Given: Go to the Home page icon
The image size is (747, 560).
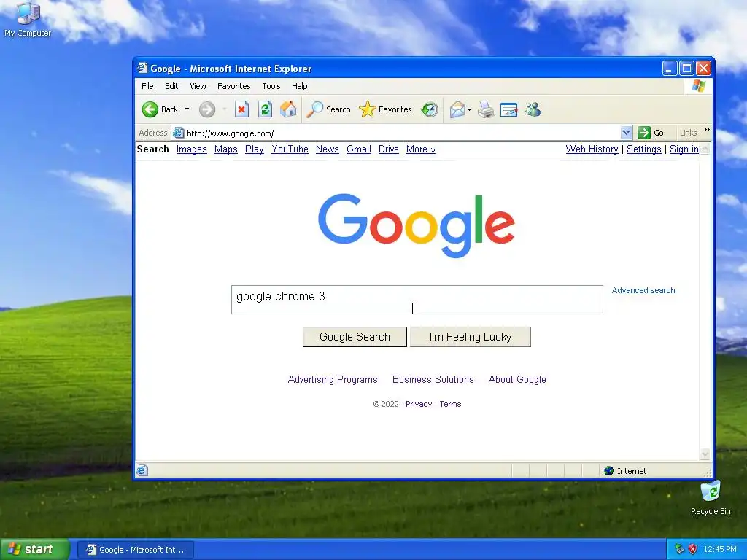Looking at the screenshot, I should (x=288, y=109).
